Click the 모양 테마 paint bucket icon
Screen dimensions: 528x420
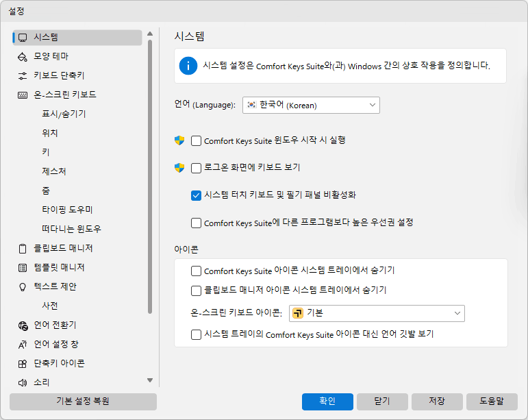[23, 57]
